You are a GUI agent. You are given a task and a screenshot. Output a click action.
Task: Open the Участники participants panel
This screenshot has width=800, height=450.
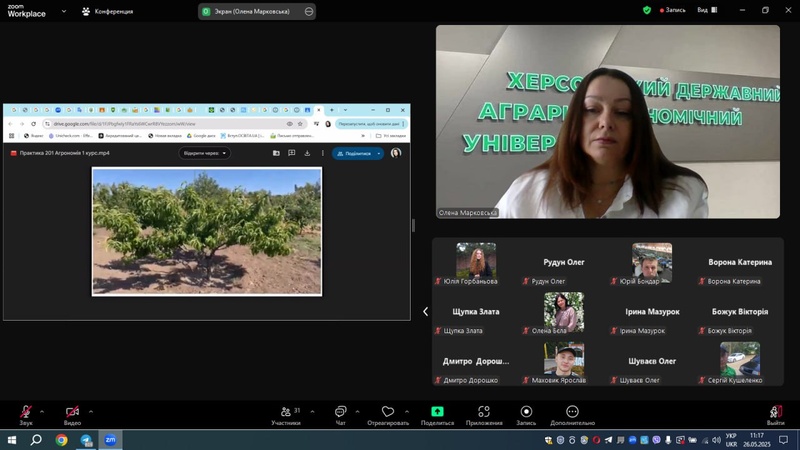[286, 413]
